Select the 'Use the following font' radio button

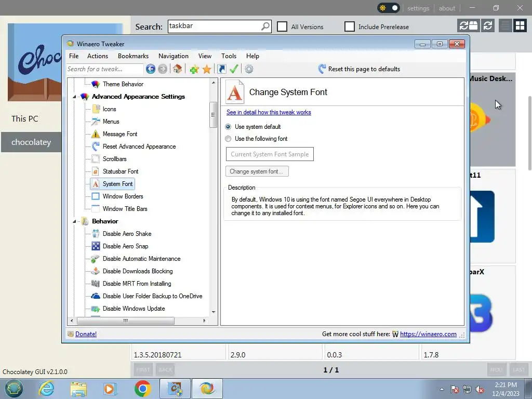pos(228,139)
